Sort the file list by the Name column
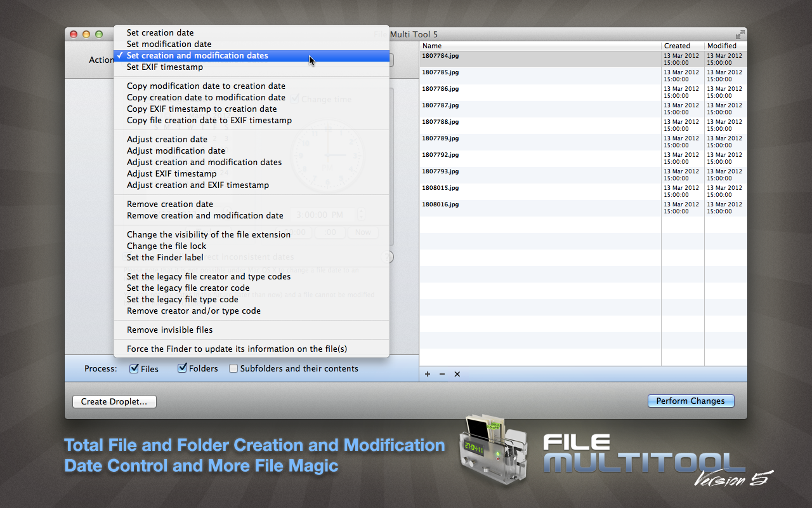The width and height of the screenshot is (812, 508). click(x=540, y=46)
